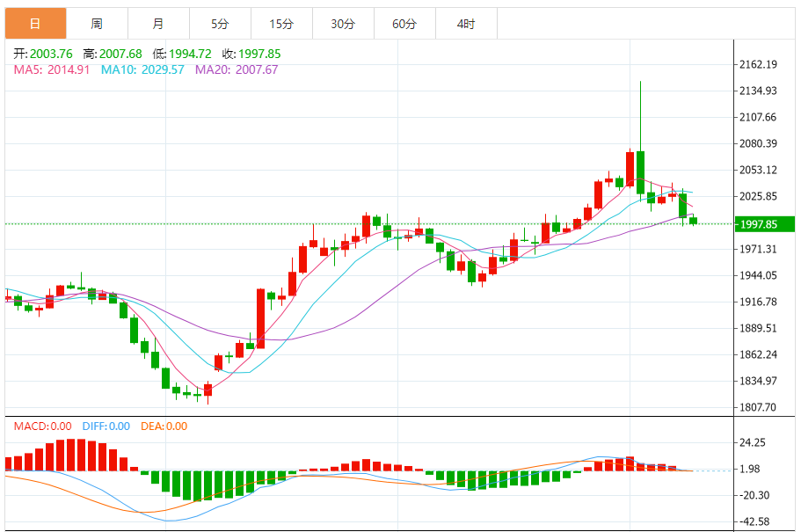
Task: Click the 2080.39 price axis label
Action: (758, 143)
